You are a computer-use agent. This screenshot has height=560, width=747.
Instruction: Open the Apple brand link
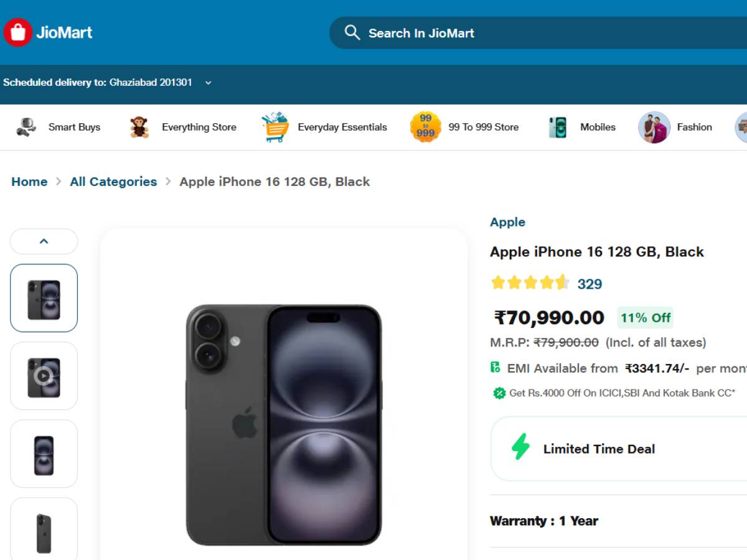[507, 222]
